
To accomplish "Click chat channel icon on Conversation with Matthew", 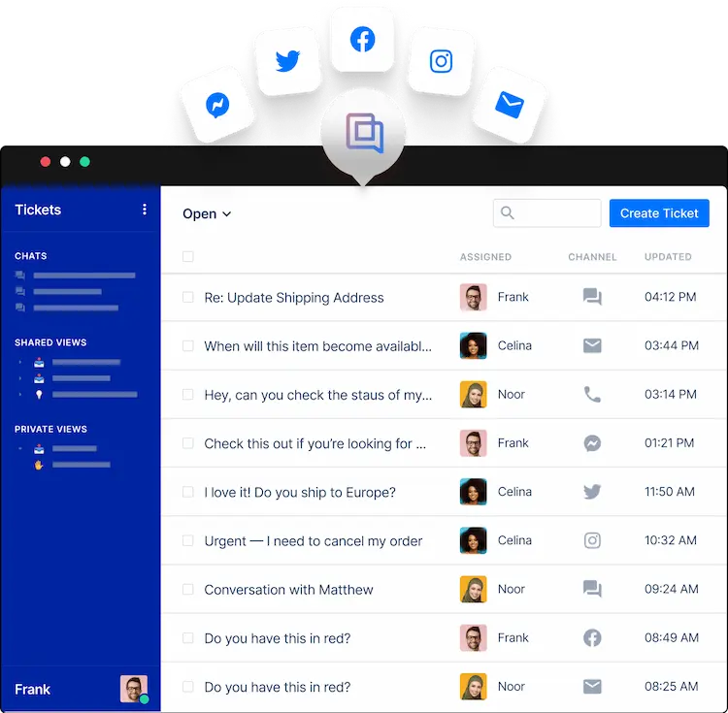I will (x=592, y=589).
